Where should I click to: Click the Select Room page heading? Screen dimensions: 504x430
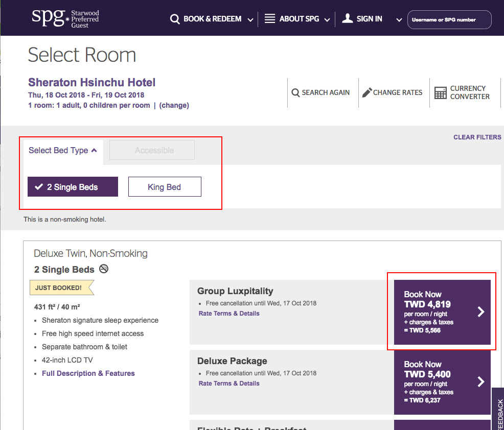click(82, 55)
